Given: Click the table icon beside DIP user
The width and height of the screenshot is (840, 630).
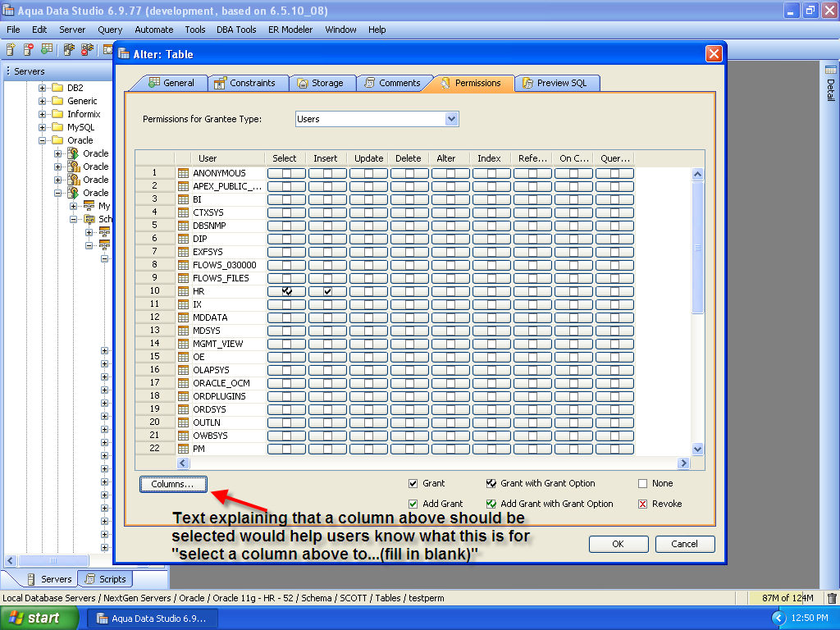Looking at the screenshot, I should coord(183,239).
